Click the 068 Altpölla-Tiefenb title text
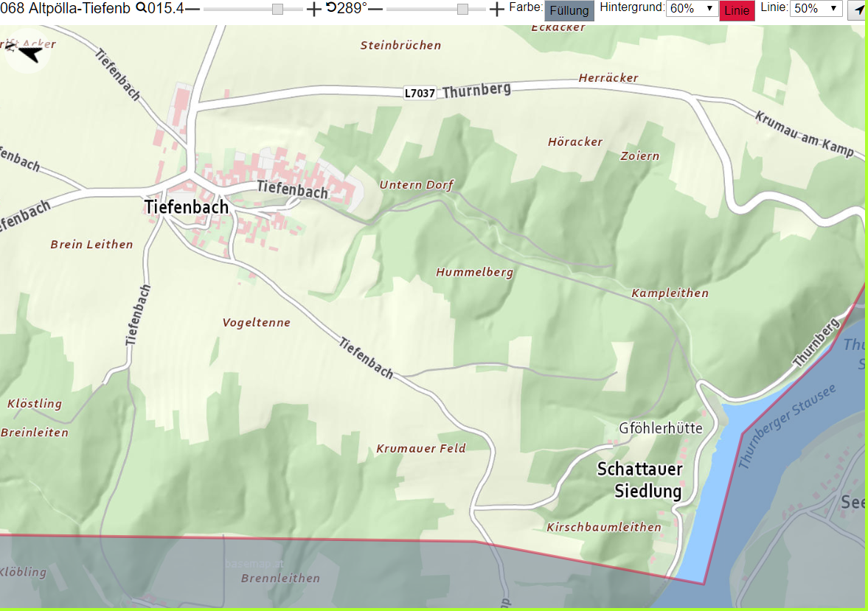 [x=66, y=8]
